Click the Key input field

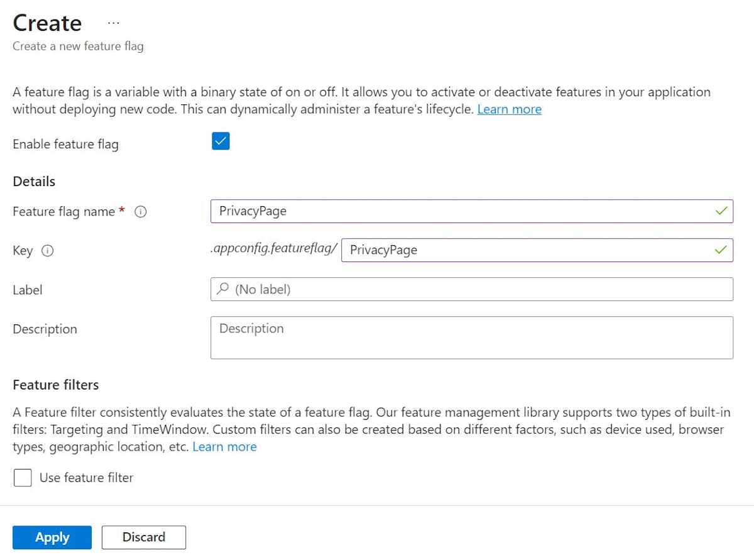coord(534,250)
